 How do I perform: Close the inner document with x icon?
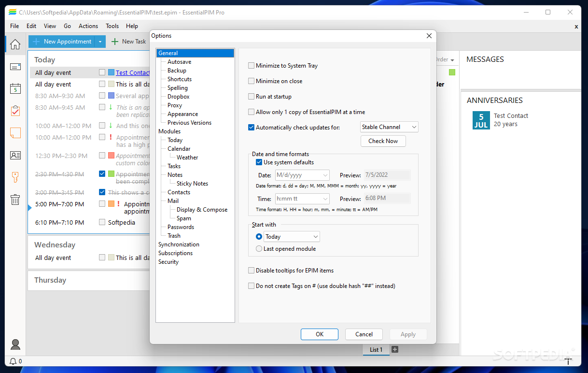point(576,27)
